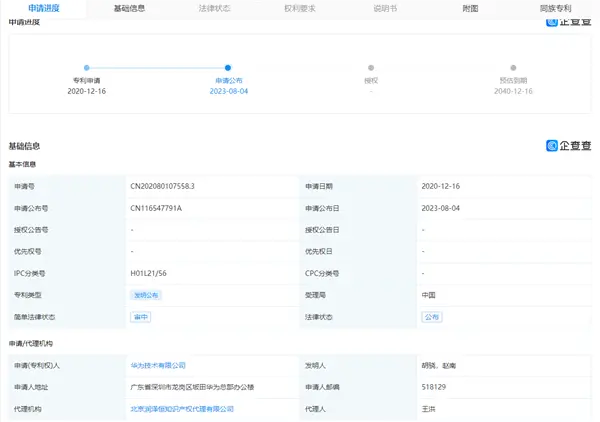Click the 2023-08-04 date under 申请公布
This screenshot has height=422, width=600.
click(229, 91)
